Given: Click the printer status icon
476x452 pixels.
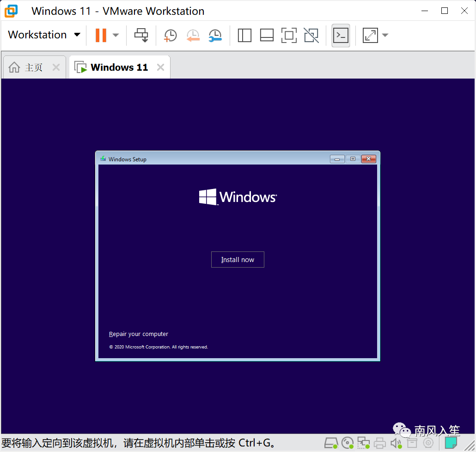Looking at the screenshot, I should pyautogui.click(x=379, y=443).
